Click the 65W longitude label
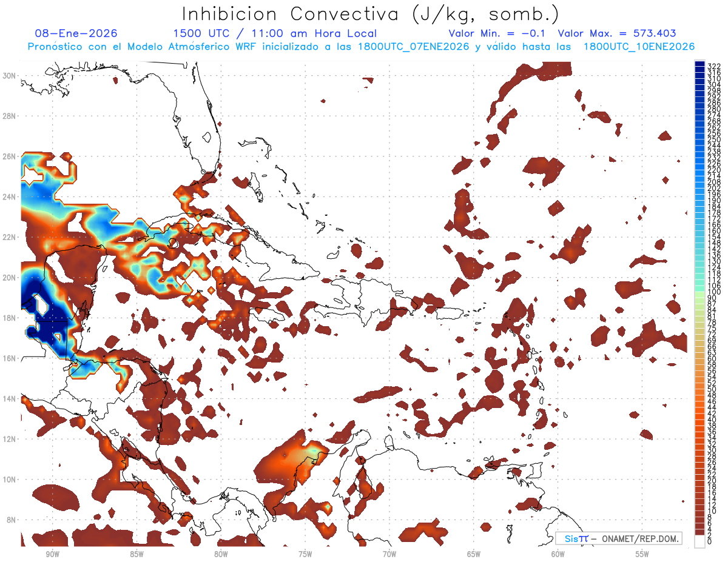The image size is (728, 562). tap(474, 555)
